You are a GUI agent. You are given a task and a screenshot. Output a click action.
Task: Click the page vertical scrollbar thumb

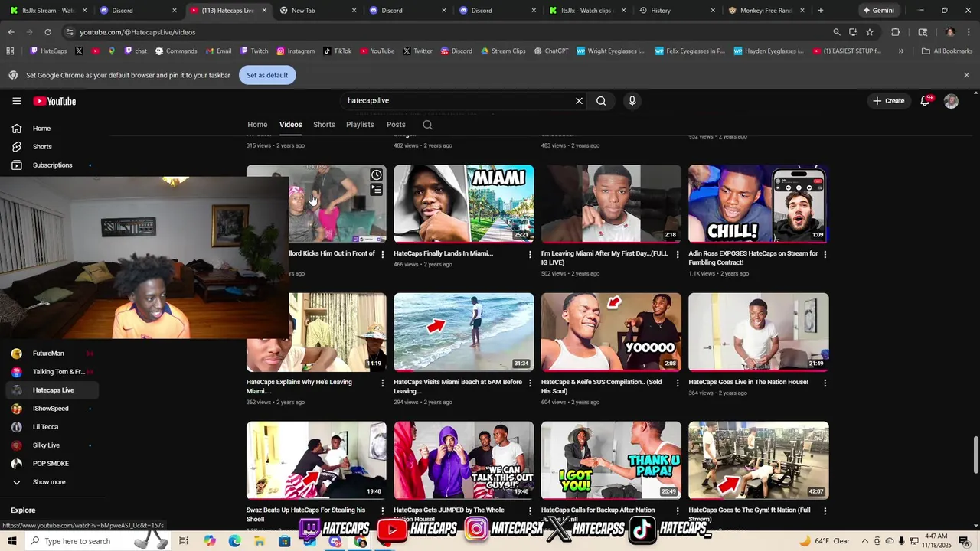975,456
